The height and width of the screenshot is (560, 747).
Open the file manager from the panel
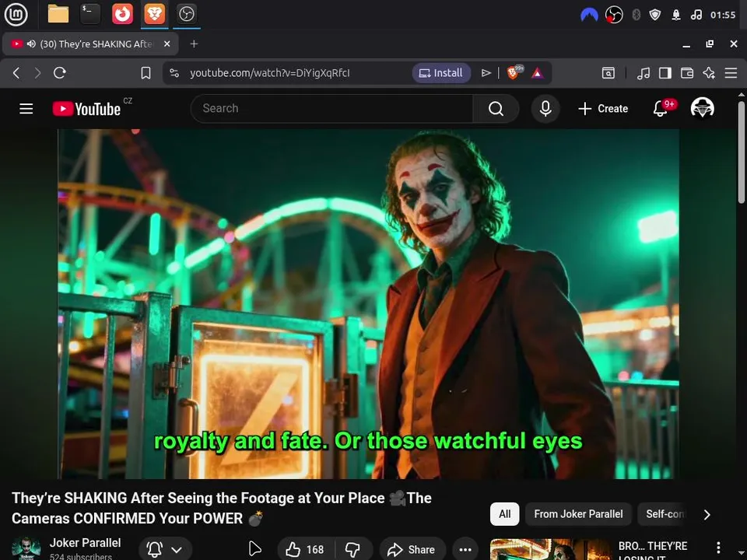pos(58,14)
